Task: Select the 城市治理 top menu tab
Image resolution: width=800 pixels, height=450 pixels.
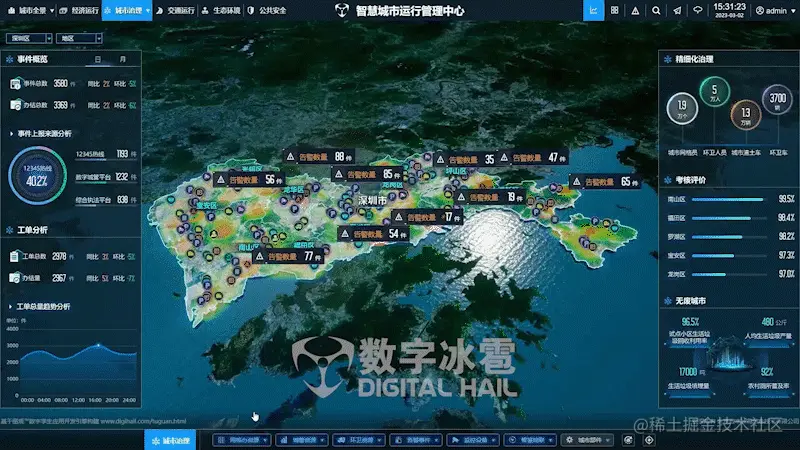Action: pyautogui.click(x=127, y=10)
